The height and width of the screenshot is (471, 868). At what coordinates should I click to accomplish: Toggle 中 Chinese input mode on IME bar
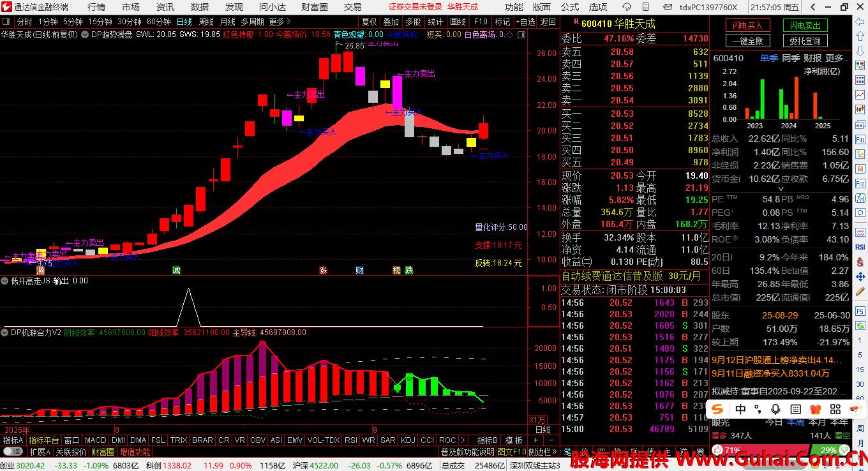tap(740, 409)
